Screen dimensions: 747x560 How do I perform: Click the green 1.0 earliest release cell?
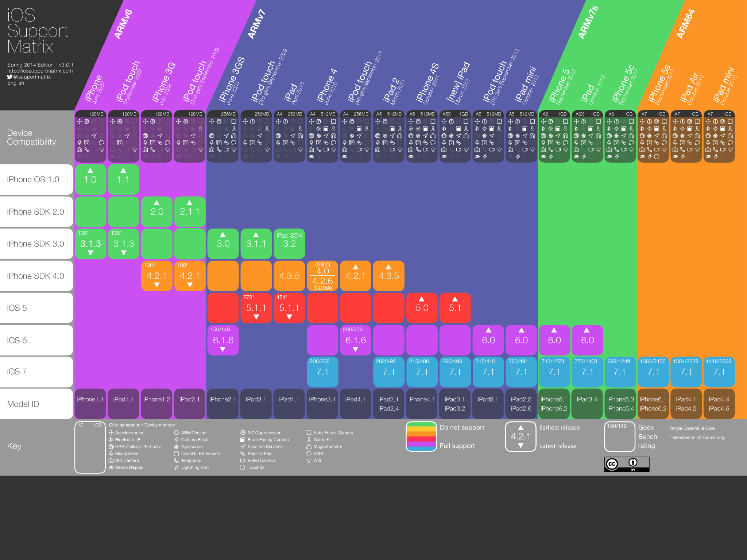click(90, 179)
